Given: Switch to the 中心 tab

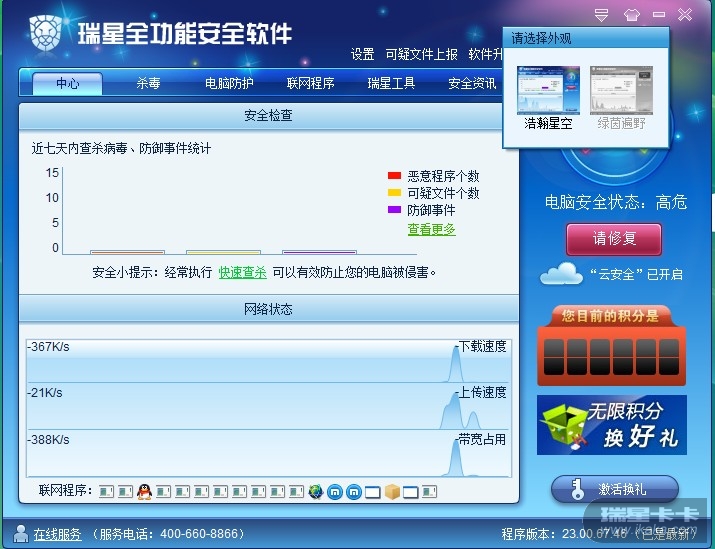Looking at the screenshot, I should click(67, 83).
